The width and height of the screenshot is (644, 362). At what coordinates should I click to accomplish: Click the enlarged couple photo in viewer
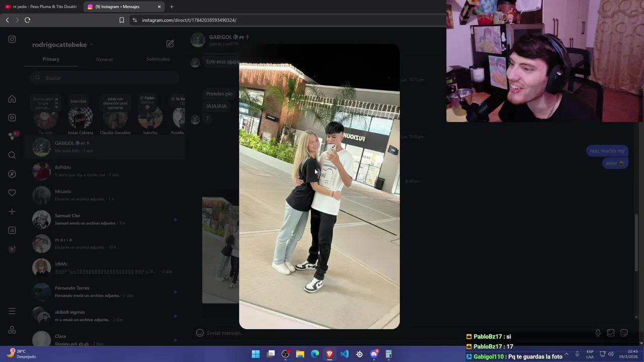tap(319, 187)
